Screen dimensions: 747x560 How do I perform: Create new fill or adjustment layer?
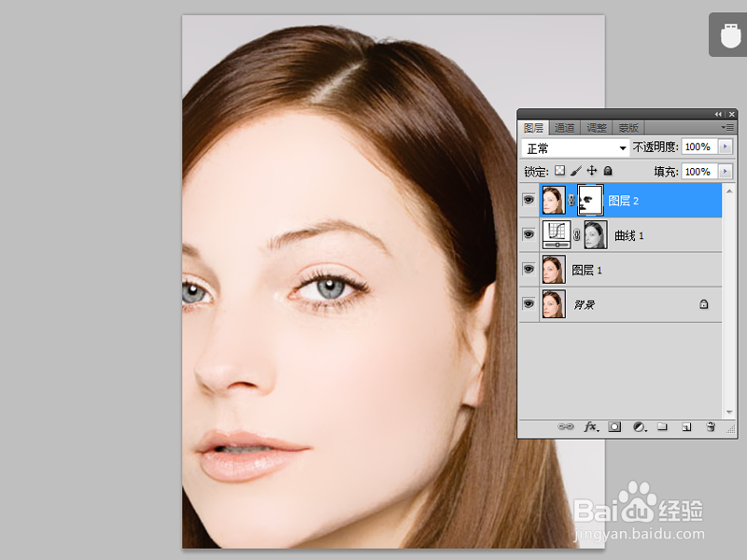click(x=640, y=427)
